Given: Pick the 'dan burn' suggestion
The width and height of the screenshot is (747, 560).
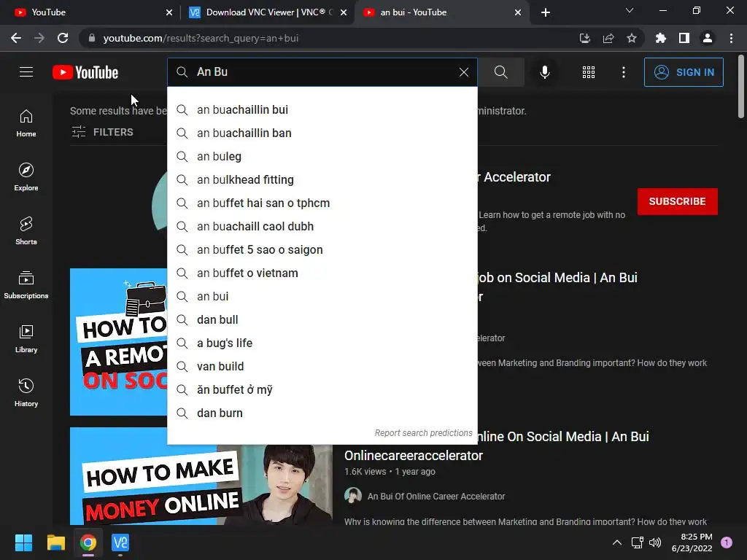Looking at the screenshot, I should (x=322, y=413).
